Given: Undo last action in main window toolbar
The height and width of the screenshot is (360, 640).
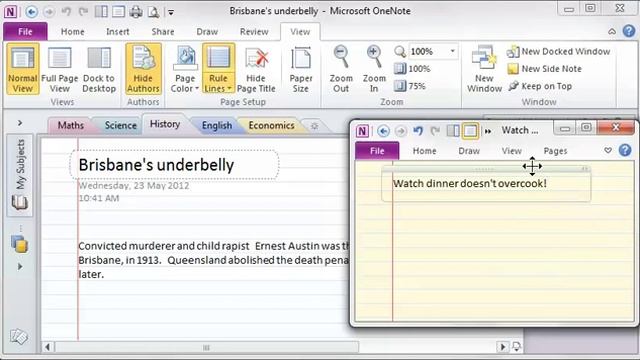Looking at the screenshot, I should [x=66, y=11].
